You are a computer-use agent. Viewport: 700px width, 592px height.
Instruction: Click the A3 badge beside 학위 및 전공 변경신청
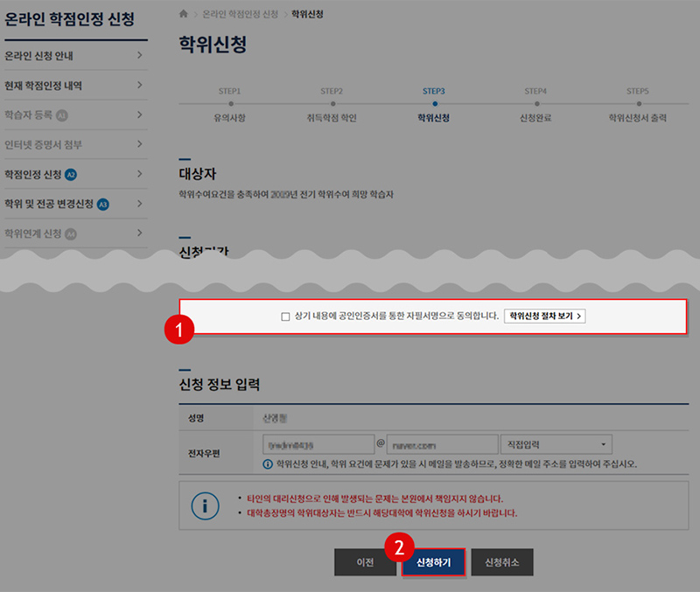pyautogui.click(x=102, y=204)
